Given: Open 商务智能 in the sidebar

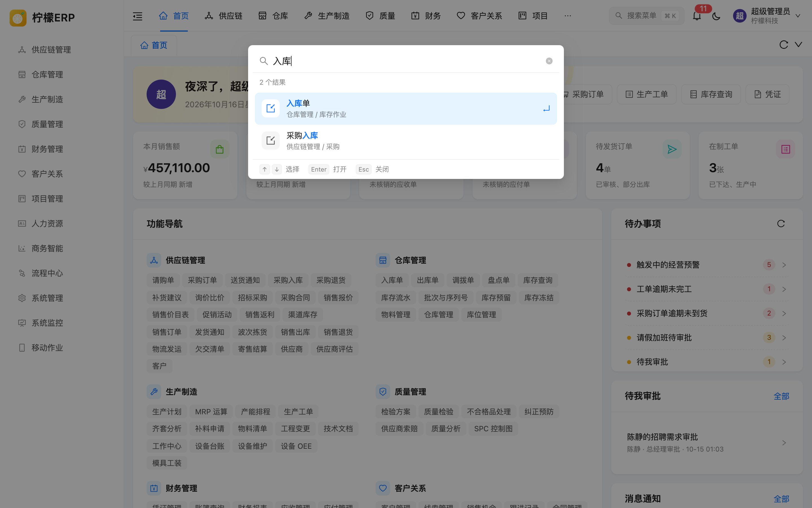Looking at the screenshot, I should click(x=62, y=248).
